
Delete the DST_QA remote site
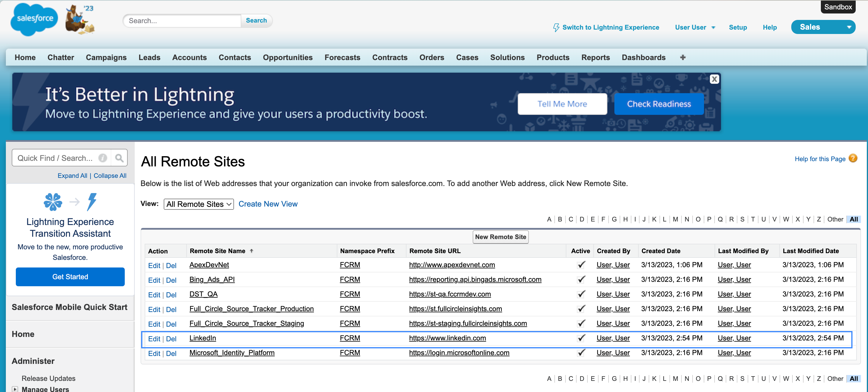171,295
